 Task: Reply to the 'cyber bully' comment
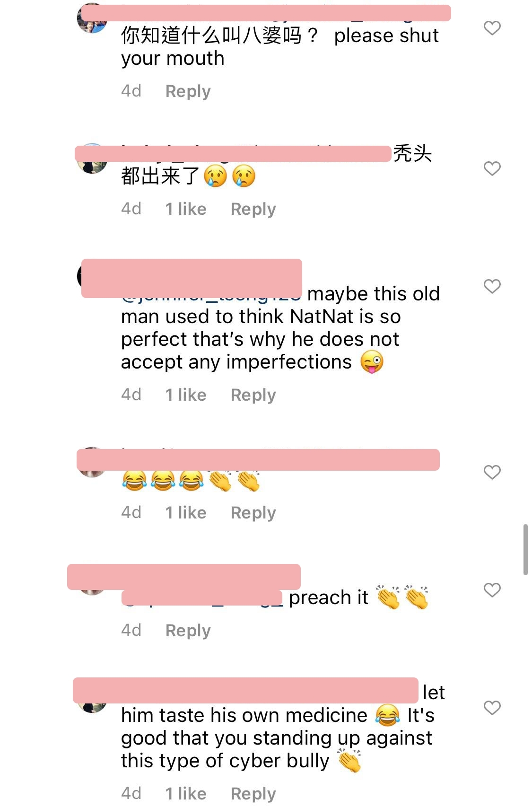pyautogui.click(x=253, y=793)
